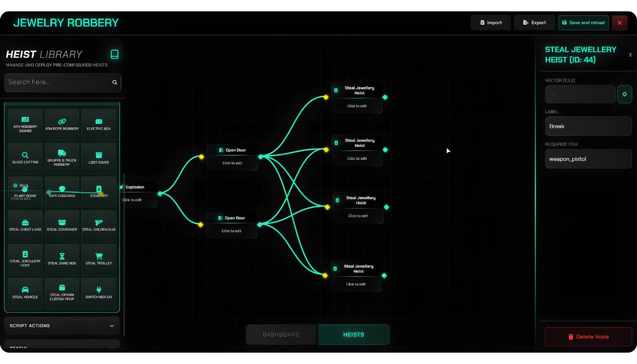Viewport: 637px width, 364px height.
Task: Click the search magnifier icon
Action: click(115, 82)
